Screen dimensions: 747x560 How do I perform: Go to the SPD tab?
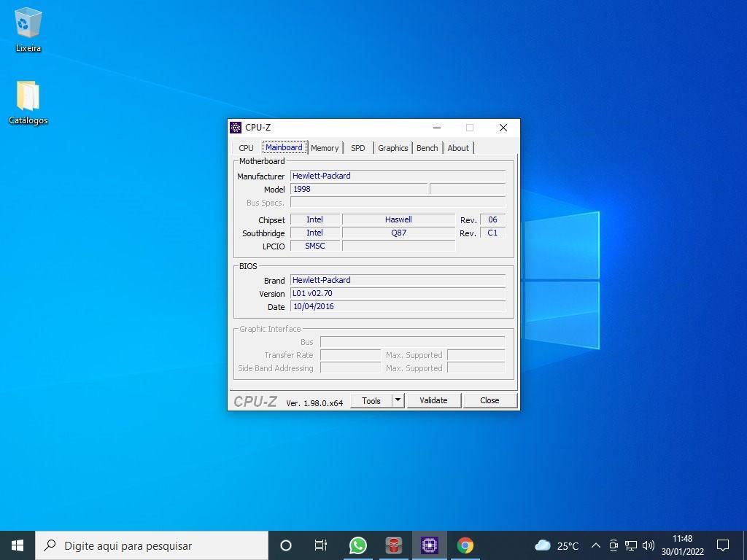[x=357, y=148]
